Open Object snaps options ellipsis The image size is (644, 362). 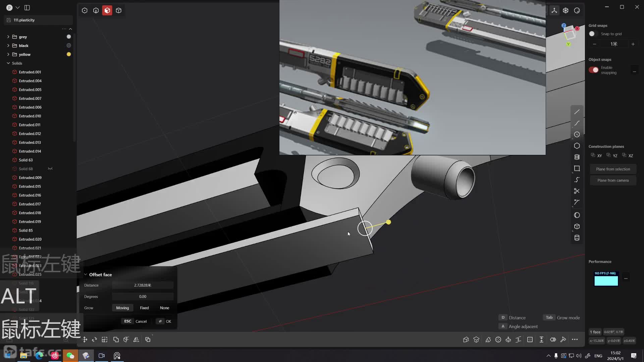click(x=634, y=71)
